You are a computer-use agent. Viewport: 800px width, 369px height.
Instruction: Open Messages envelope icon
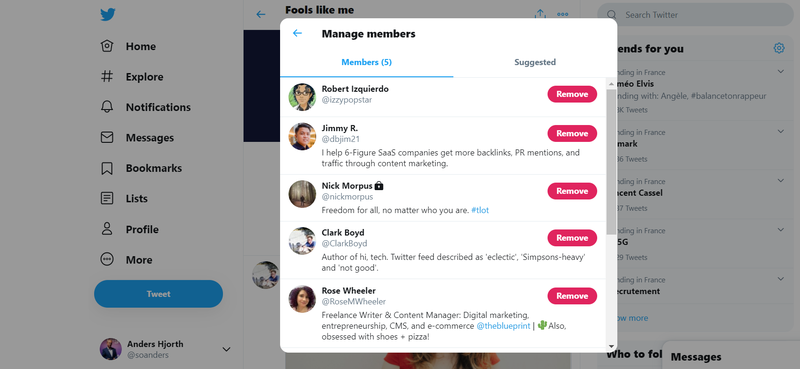(x=107, y=137)
